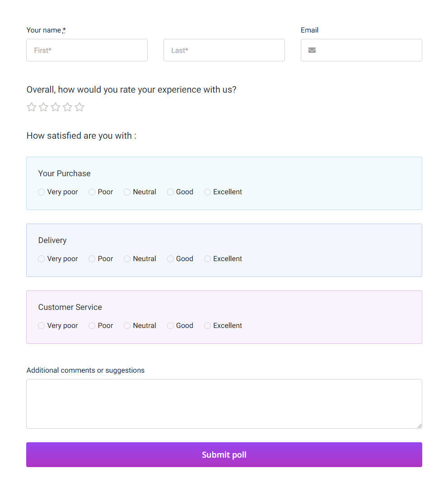Select Neutral for Delivery
Image resolution: width=448 pixels, height=496 pixels.
(x=127, y=259)
